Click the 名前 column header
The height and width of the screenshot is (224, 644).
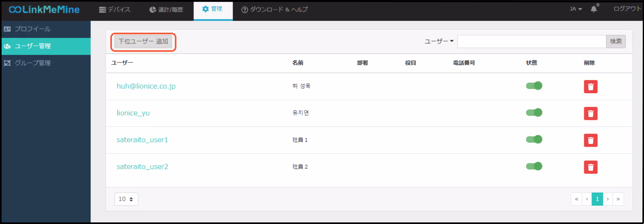click(298, 63)
